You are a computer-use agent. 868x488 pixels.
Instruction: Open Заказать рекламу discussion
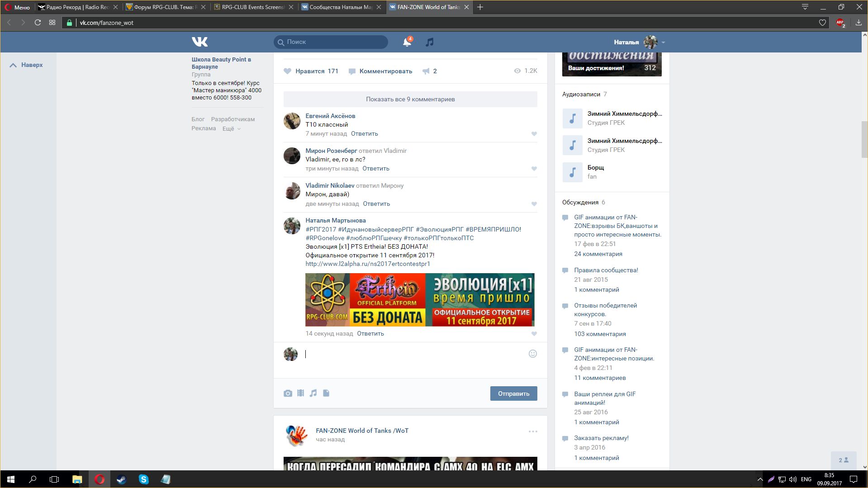[601, 438]
